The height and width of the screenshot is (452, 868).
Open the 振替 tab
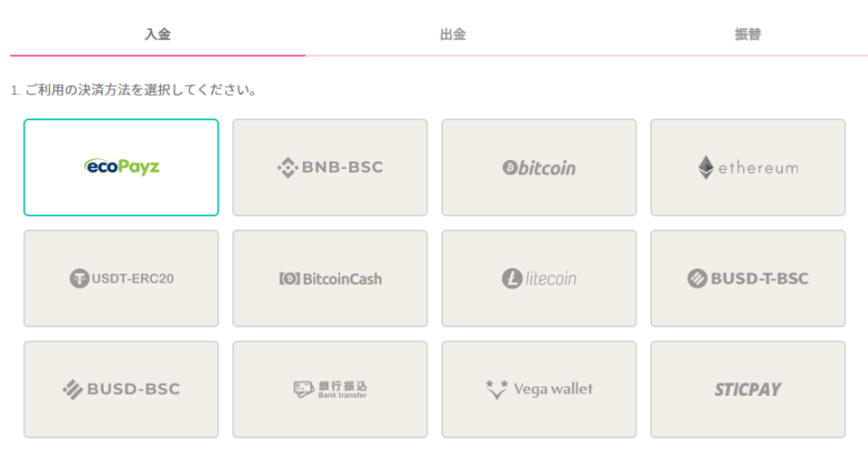click(748, 34)
